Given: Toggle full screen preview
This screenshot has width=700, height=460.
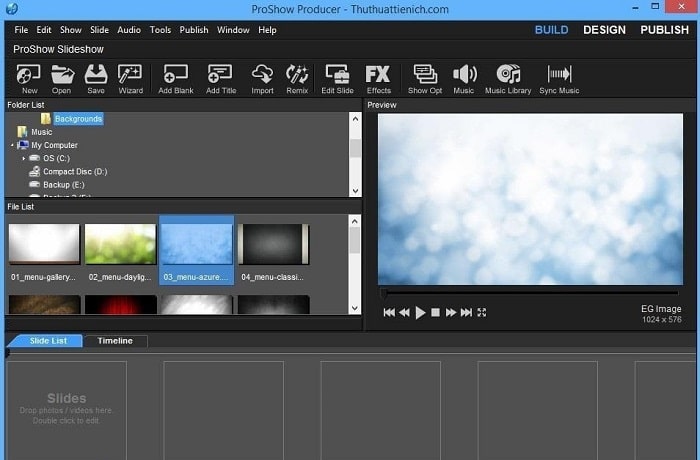Looking at the screenshot, I should (482, 313).
